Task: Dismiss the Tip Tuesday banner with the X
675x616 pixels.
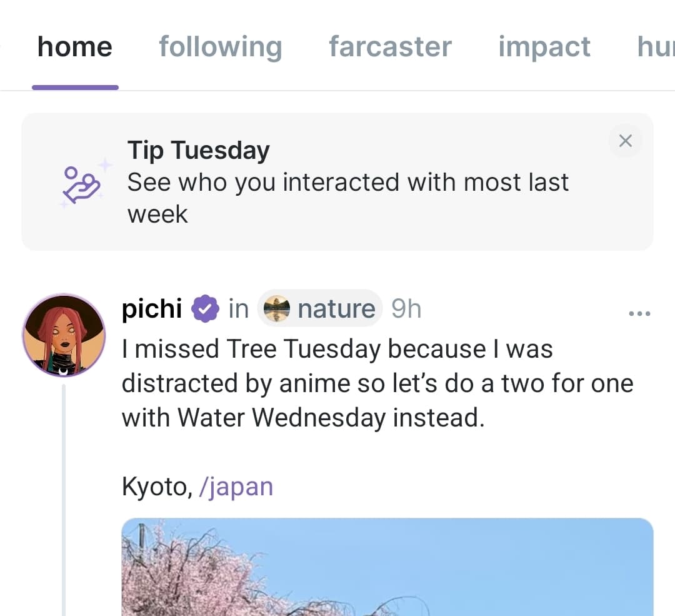Action: click(625, 141)
